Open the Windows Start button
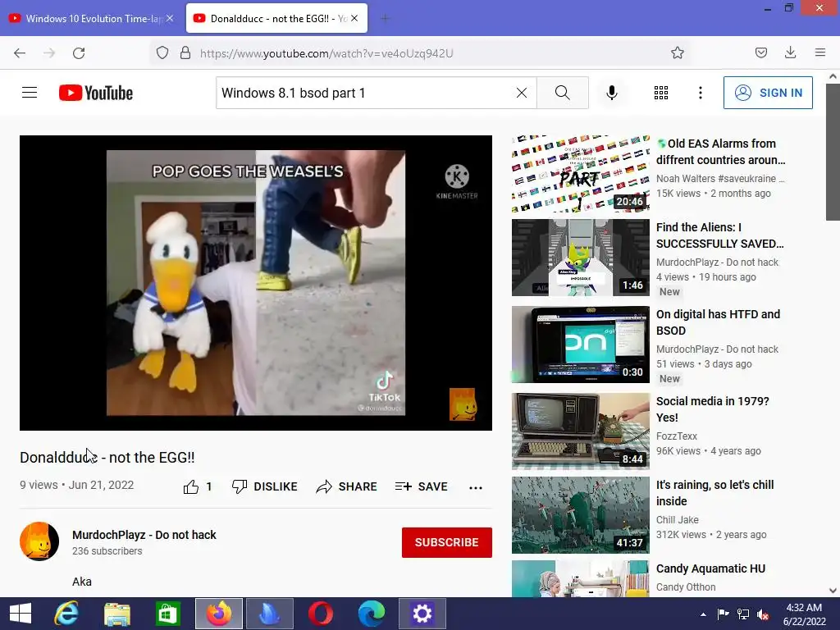 click(x=21, y=614)
